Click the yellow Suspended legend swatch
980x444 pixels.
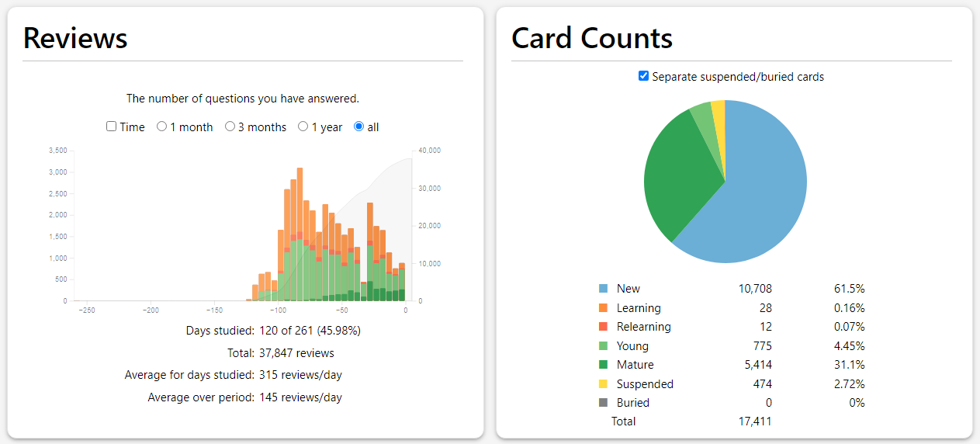pos(603,384)
